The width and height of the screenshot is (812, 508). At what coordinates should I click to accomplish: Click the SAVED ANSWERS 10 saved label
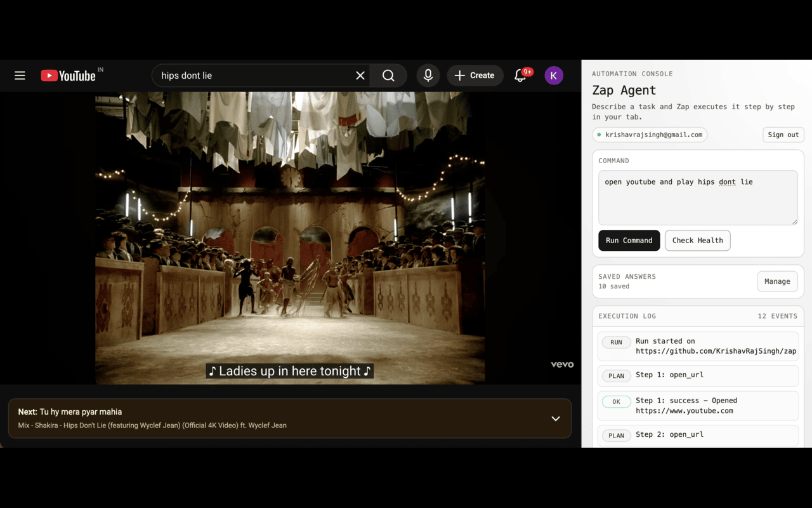click(x=627, y=281)
